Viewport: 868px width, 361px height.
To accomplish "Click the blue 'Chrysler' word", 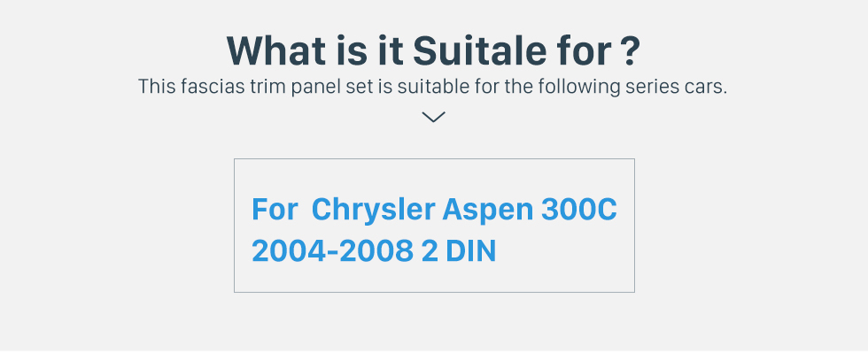I will (x=374, y=209).
